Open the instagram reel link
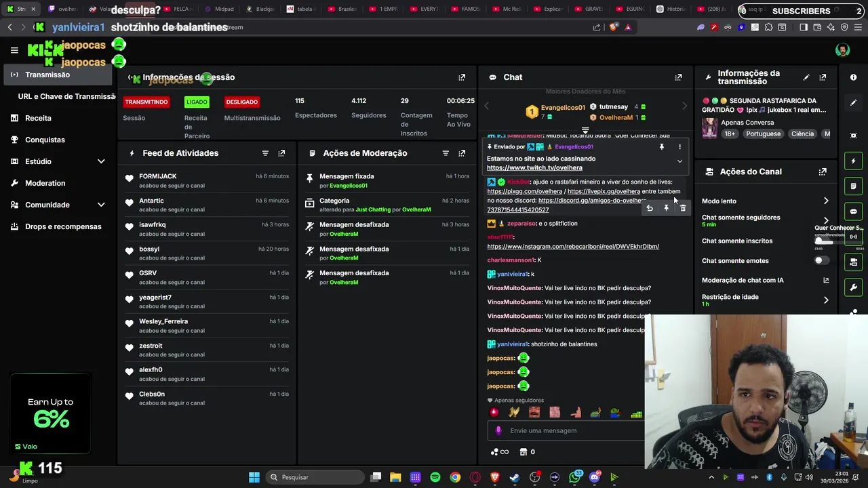868x488 pixels. (x=573, y=247)
